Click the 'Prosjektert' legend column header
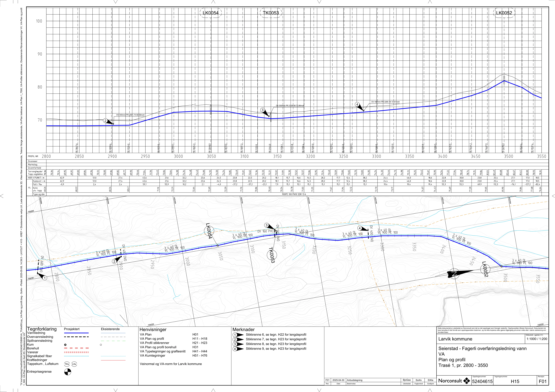Screen dimensions: 555x392 [x=72, y=329]
